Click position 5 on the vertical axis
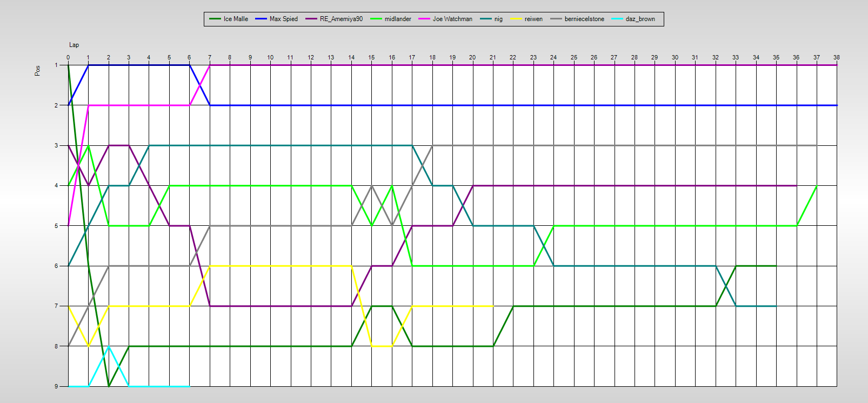 [56, 226]
